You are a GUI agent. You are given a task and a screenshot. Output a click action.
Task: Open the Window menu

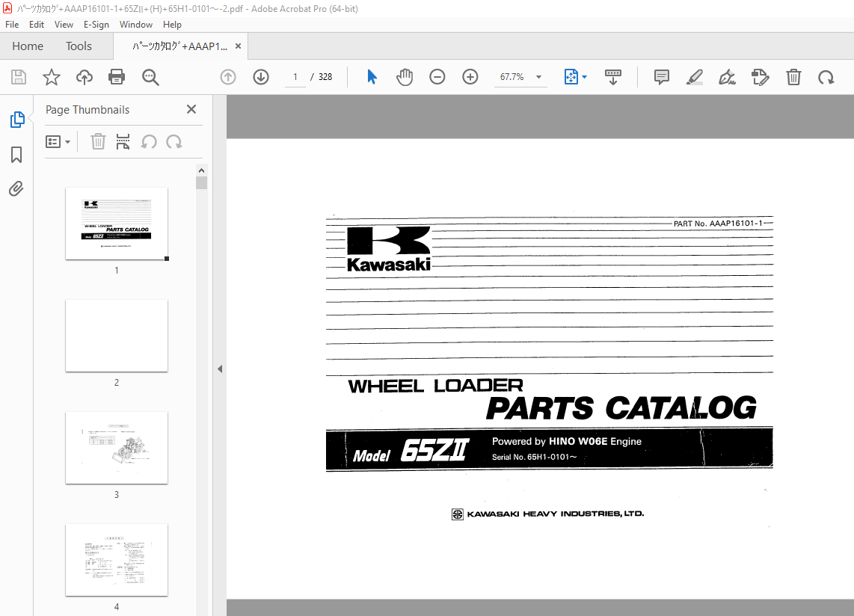[136, 25]
